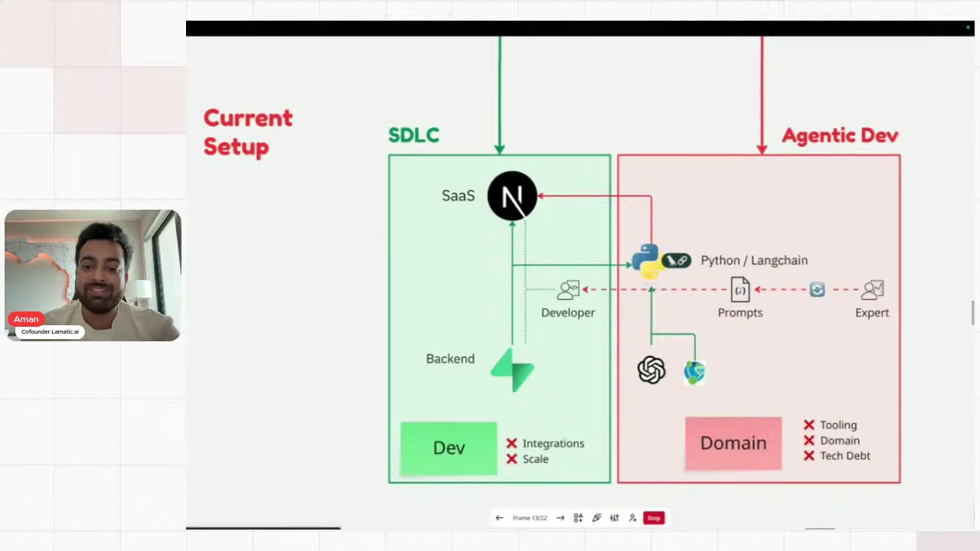
Task: Click the SDLC heading
Action: point(413,135)
